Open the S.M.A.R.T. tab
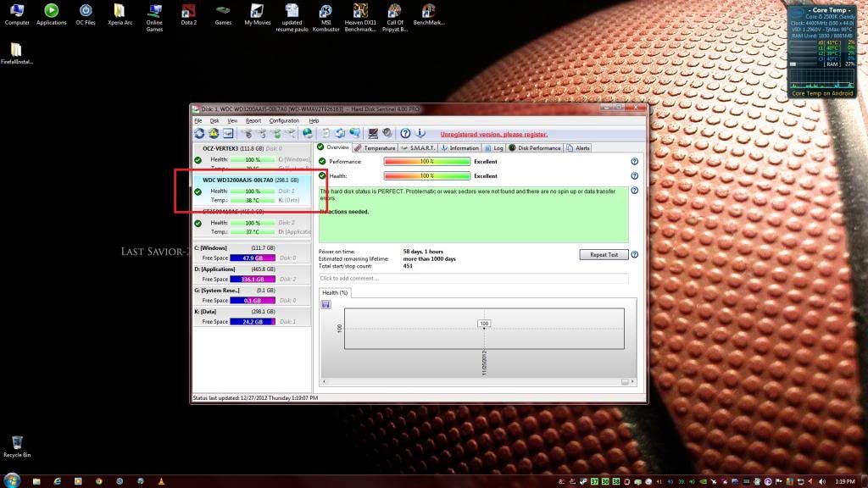This screenshot has width=868, height=488. (418, 147)
